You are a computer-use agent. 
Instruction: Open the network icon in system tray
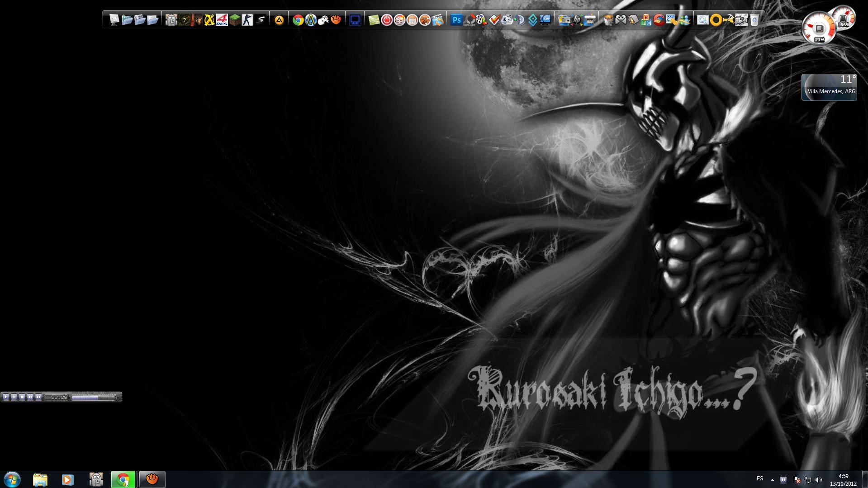pyautogui.click(x=808, y=480)
